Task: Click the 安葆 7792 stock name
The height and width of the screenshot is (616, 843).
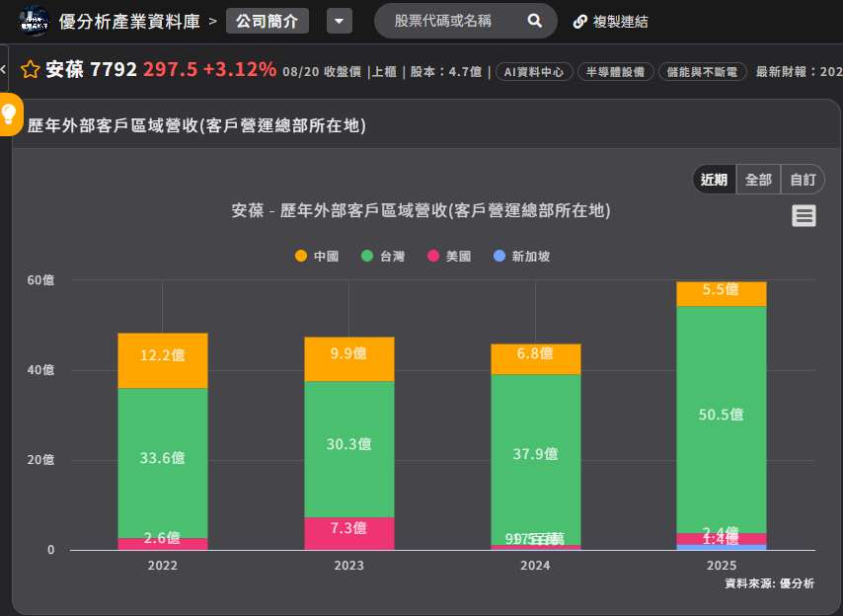Action: (92, 69)
